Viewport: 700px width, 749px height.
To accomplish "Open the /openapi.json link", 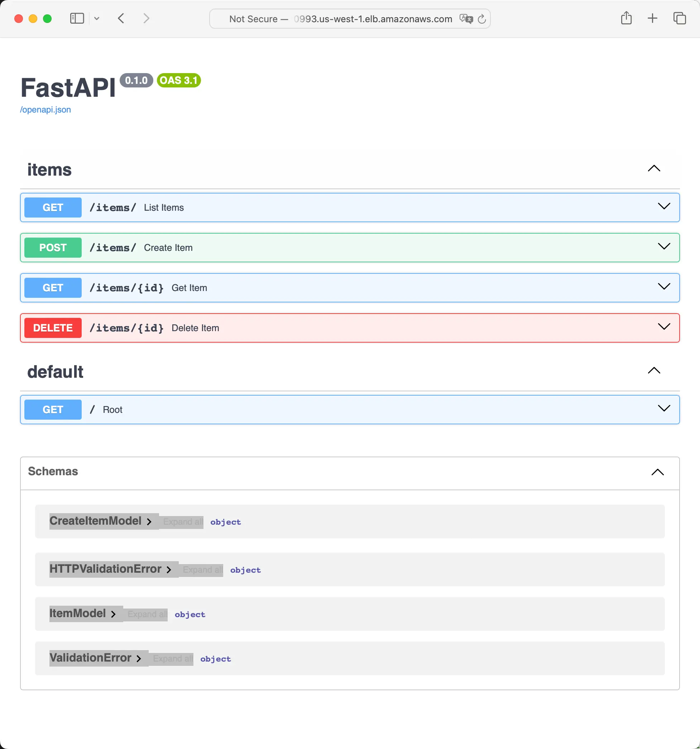I will point(45,110).
